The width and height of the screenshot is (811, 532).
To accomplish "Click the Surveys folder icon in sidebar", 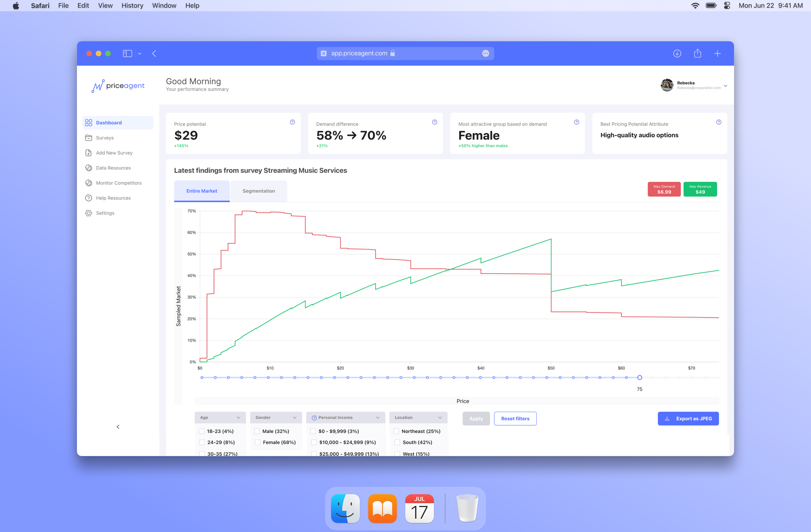I will point(89,138).
